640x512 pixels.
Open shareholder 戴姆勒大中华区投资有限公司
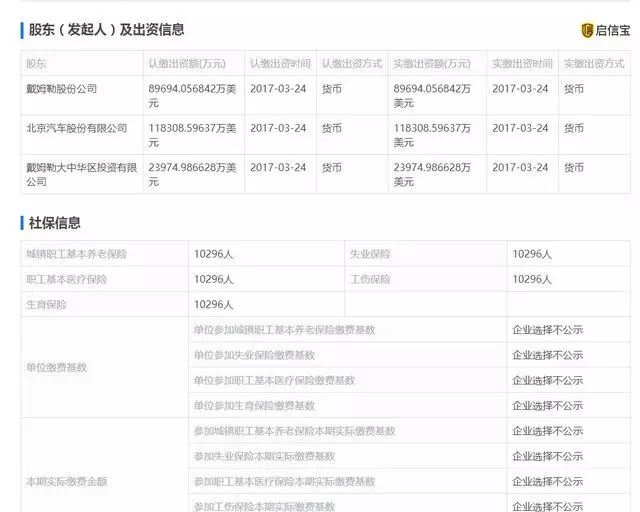(82, 174)
